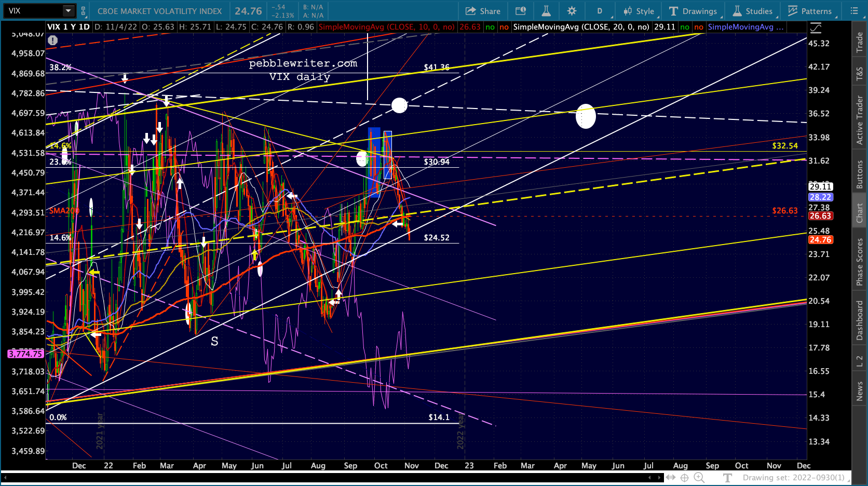Expand the VIX symbol selector arrow

[x=68, y=10]
